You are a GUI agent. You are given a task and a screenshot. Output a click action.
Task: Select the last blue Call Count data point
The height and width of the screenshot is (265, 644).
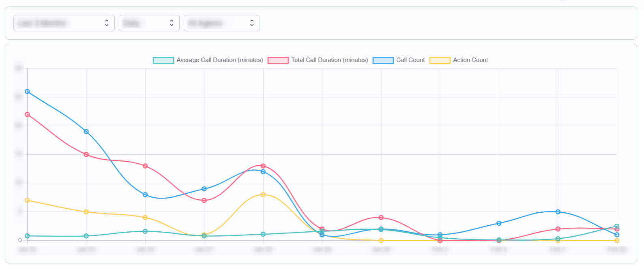[617, 235]
